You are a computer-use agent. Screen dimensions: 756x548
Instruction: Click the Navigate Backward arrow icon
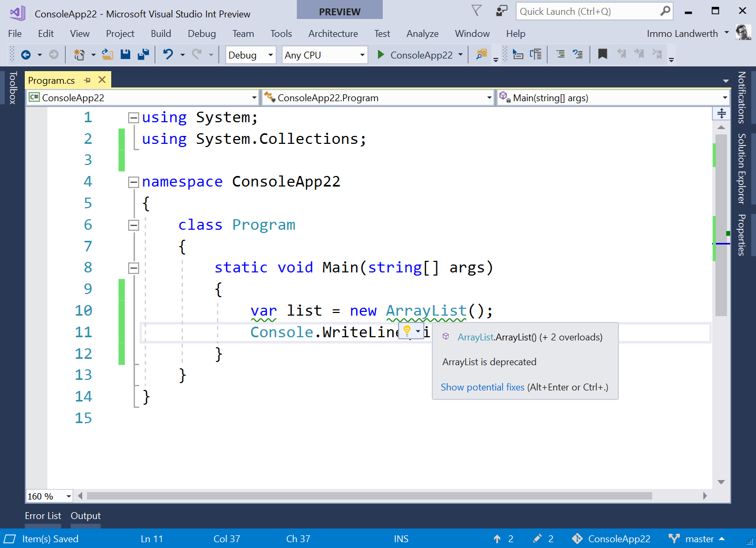[26, 55]
